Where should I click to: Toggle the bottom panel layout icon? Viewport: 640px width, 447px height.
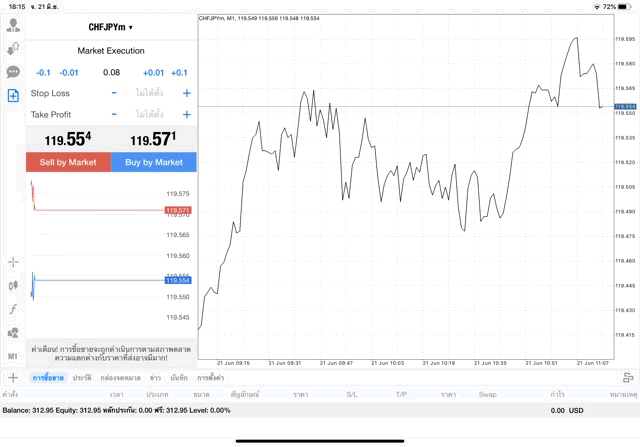click(x=628, y=377)
